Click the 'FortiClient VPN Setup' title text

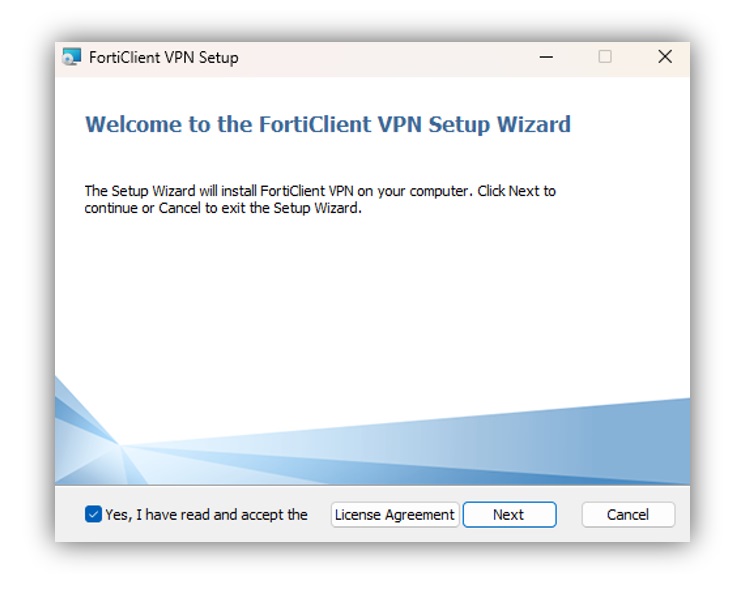click(x=164, y=58)
